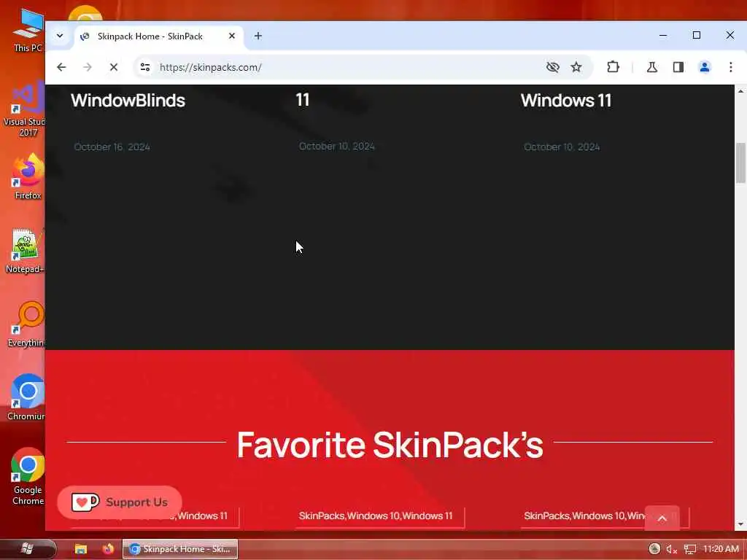Open the profile avatar menu
The height and width of the screenshot is (560, 747).
point(705,67)
